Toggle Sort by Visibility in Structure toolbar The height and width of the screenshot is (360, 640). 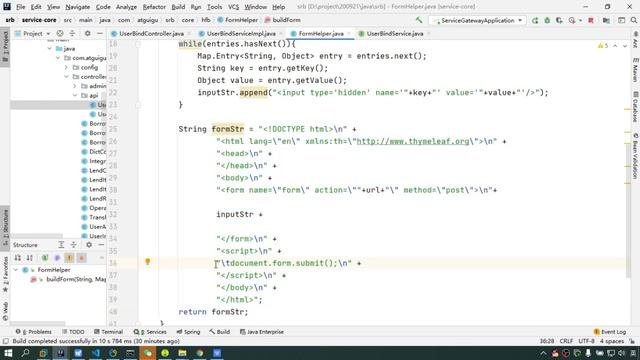[x=18, y=258]
